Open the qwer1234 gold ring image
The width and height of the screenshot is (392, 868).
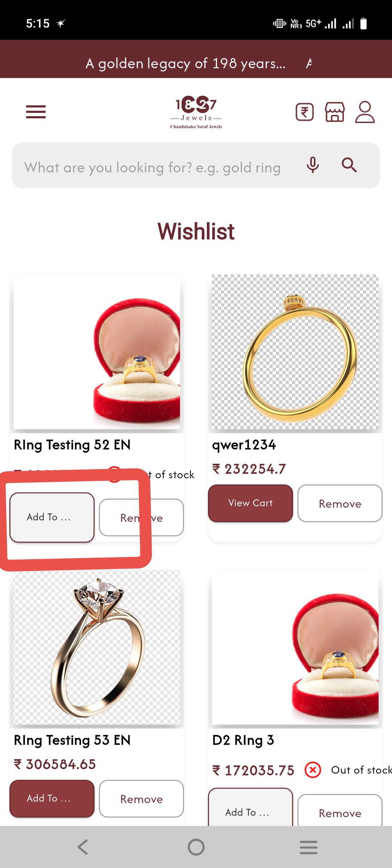295,352
